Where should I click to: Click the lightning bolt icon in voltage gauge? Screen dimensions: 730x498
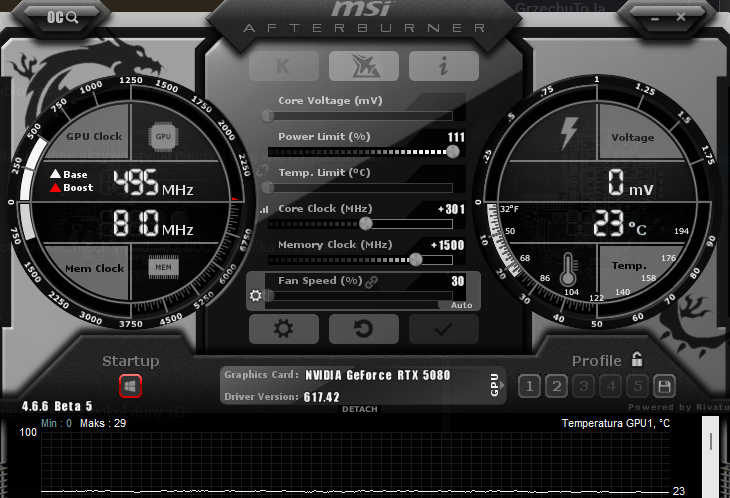coord(569,133)
